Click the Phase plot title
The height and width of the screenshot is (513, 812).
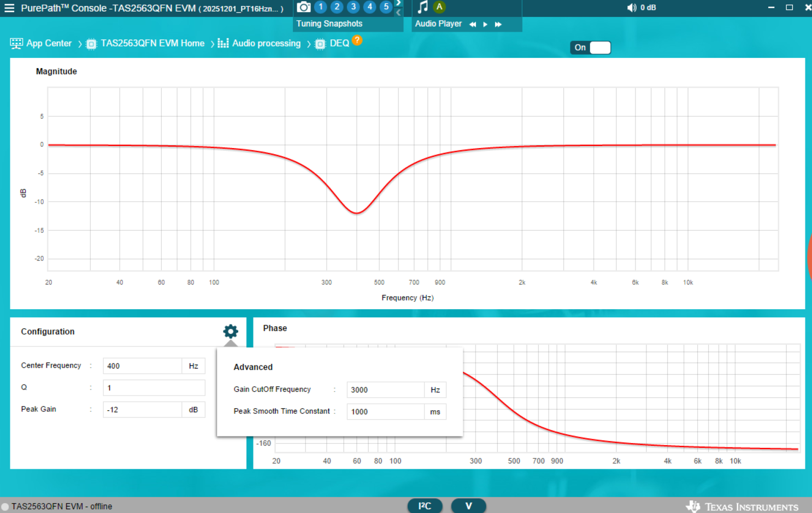275,328
